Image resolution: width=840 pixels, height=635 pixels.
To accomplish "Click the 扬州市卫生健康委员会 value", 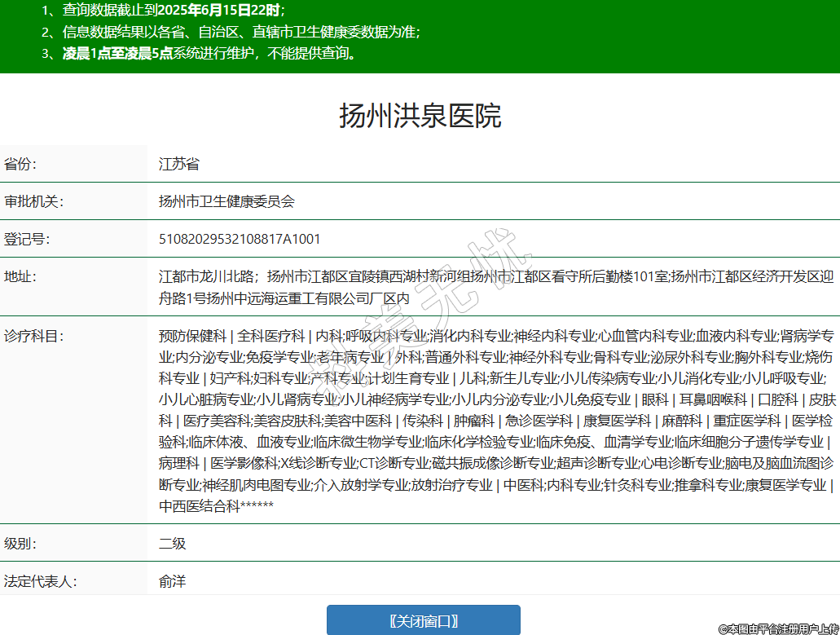I will (x=226, y=201).
